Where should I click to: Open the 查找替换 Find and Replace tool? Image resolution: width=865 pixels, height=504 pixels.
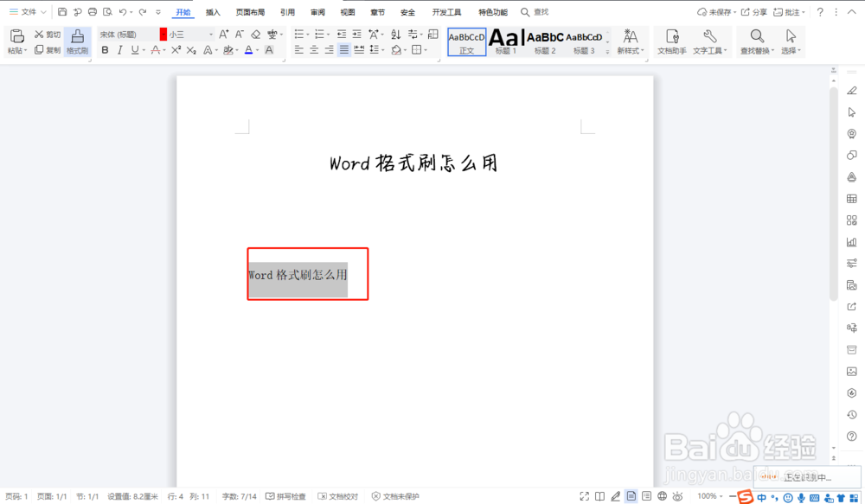coord(754,42)
